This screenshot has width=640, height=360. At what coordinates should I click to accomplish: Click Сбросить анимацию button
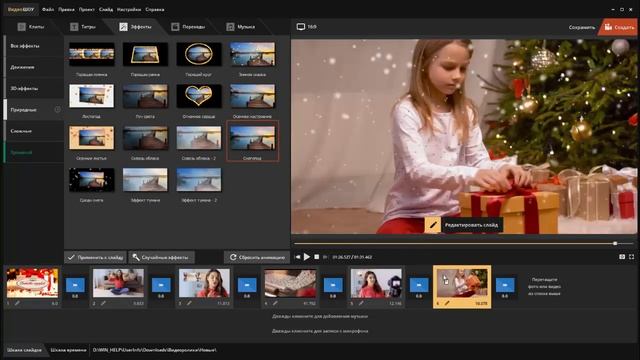(x=257, y=257)
